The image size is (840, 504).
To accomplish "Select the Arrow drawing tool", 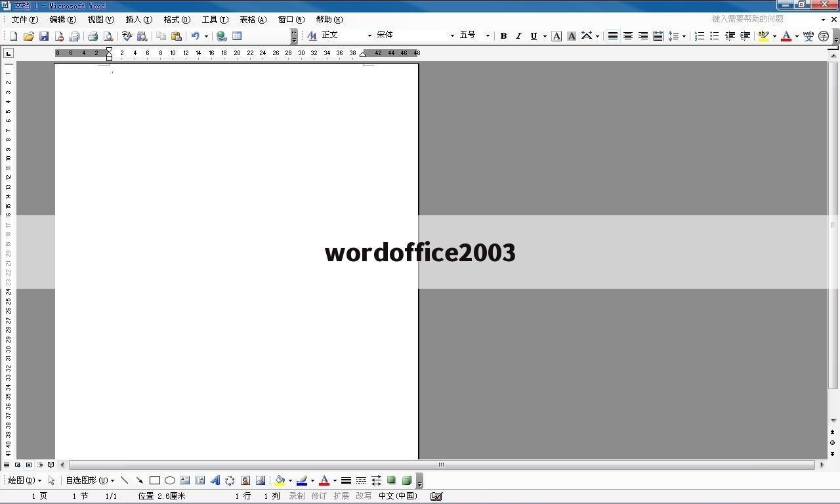I will point(139,480).
